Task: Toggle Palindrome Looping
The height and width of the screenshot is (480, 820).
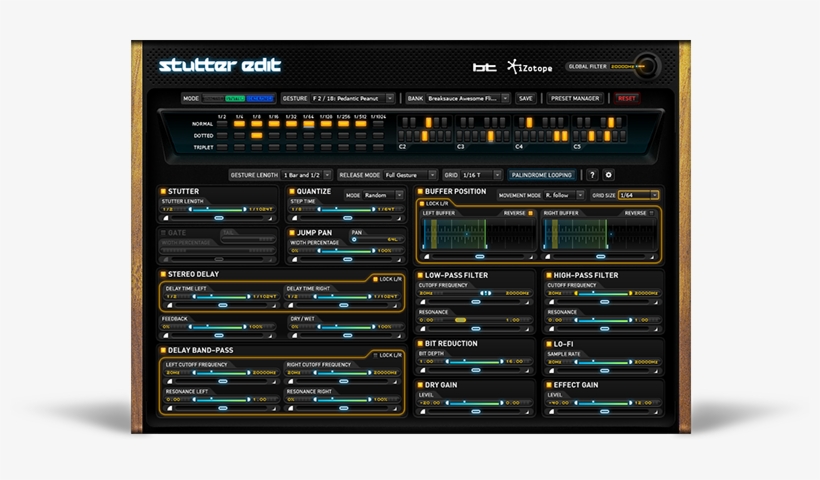Action: click(x=542, y=175)
